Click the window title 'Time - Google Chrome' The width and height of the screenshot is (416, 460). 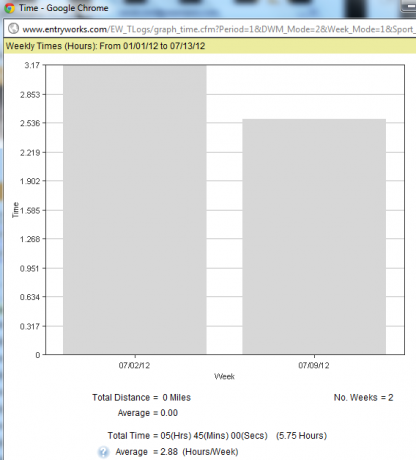[x=64, y=8]
